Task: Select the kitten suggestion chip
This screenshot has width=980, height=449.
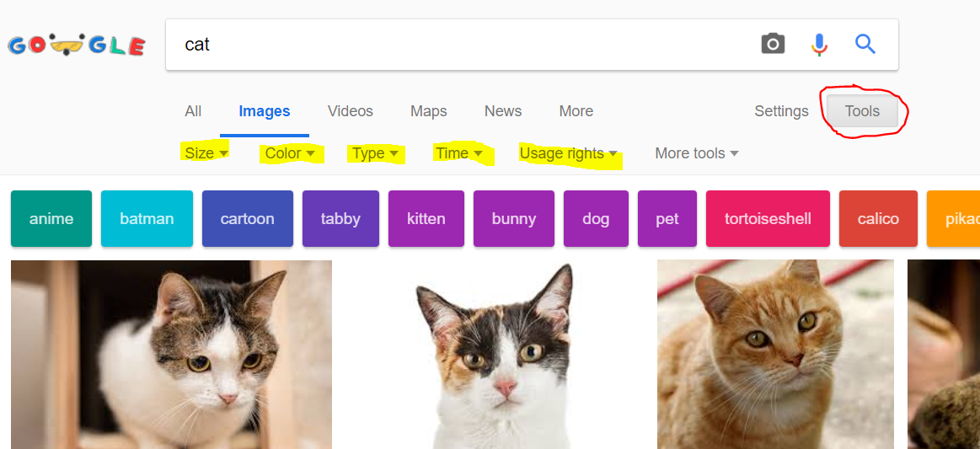Action: click(x=426, y=218)
